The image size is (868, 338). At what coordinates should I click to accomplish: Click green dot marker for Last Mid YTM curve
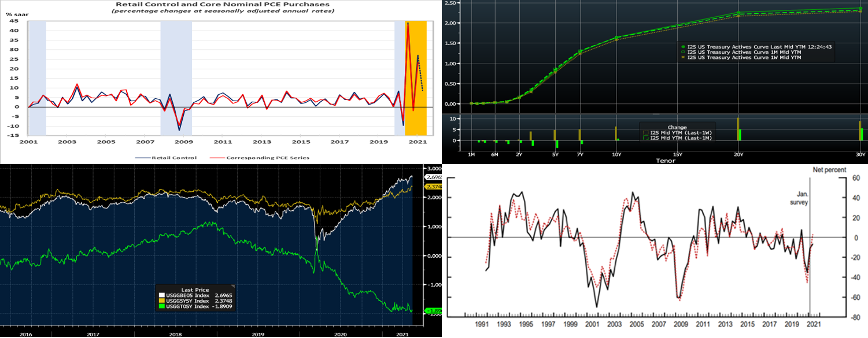coord(684,46)
